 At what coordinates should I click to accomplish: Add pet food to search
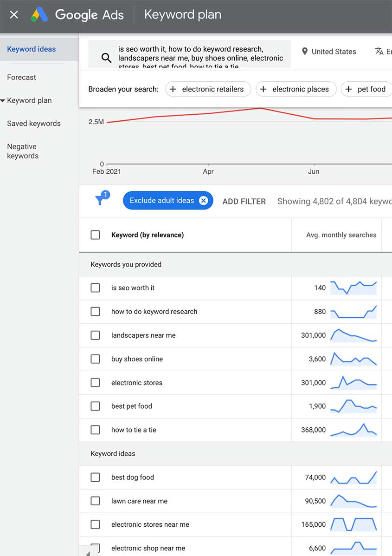click(366, 89)
